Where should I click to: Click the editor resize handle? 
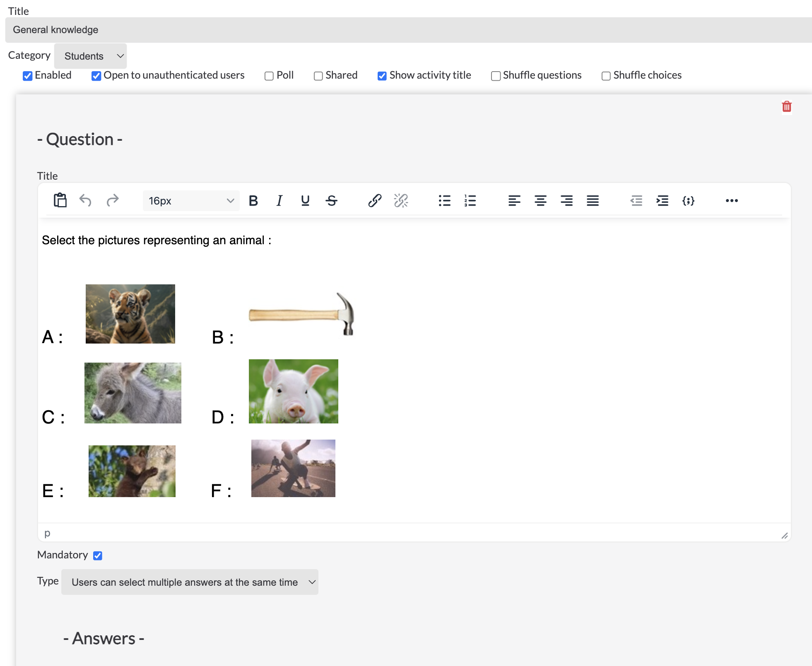(784, 536)
